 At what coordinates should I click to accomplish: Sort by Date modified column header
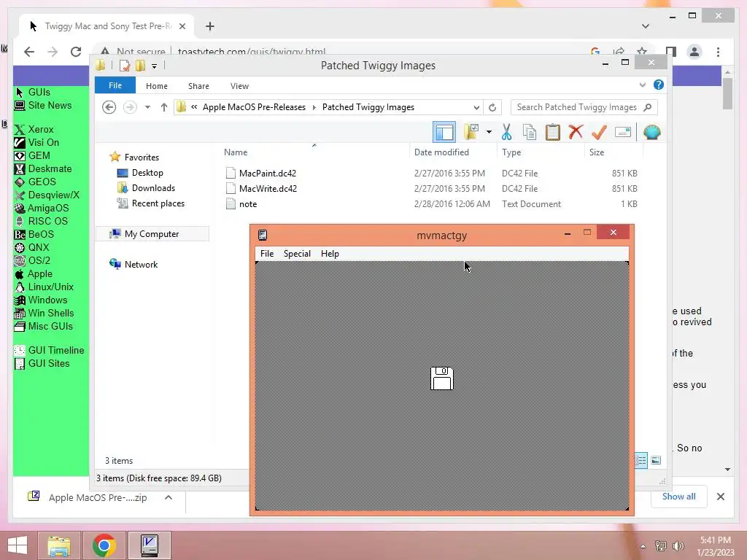(441, 152)
